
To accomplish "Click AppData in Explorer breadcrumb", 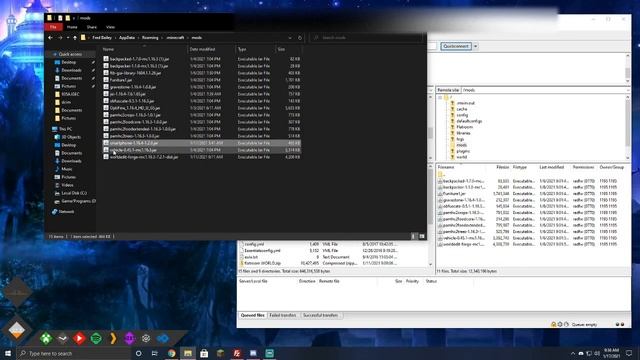I will coord(127,38).
